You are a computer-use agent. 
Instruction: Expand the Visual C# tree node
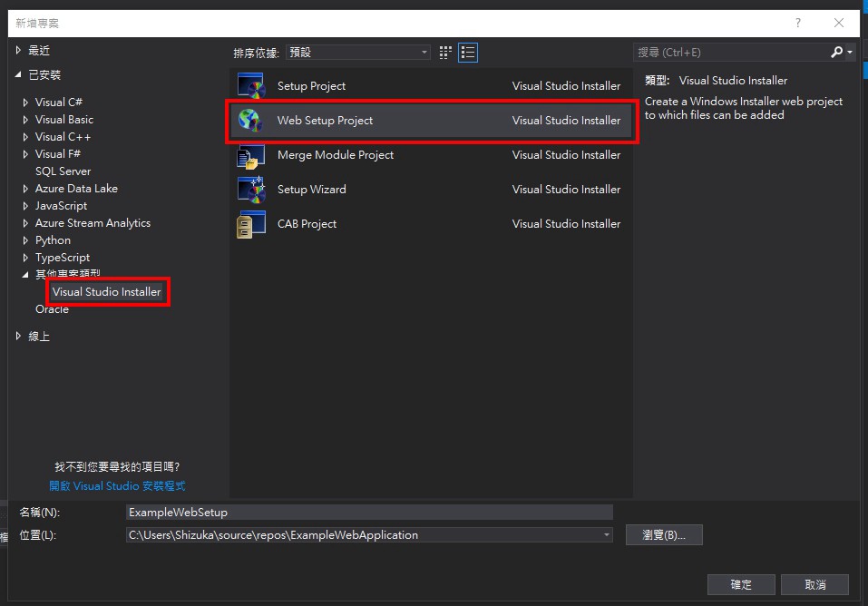pos(27,102)
